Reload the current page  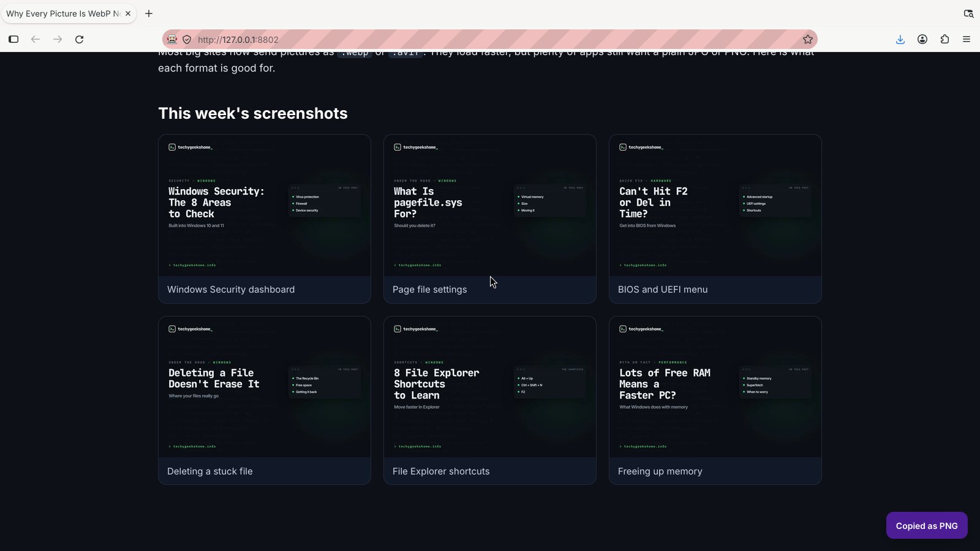pyautogui.click(x=79, y=39)
